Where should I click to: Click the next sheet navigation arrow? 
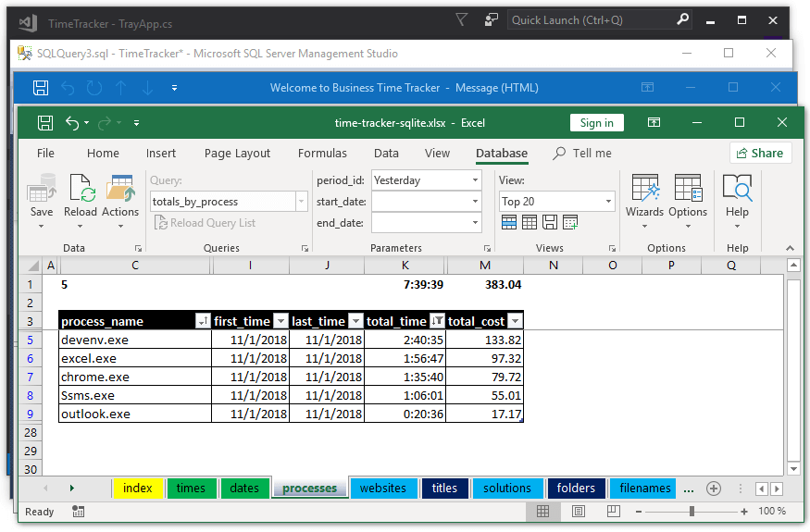72,489
